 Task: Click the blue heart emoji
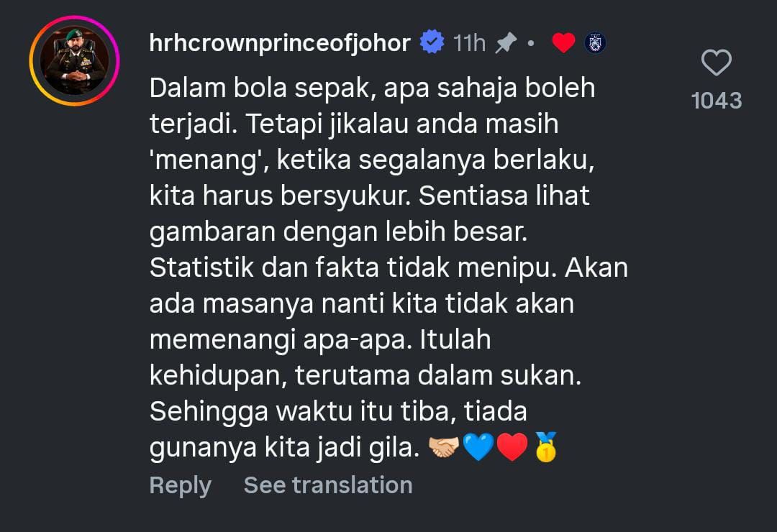coord(478,446)
